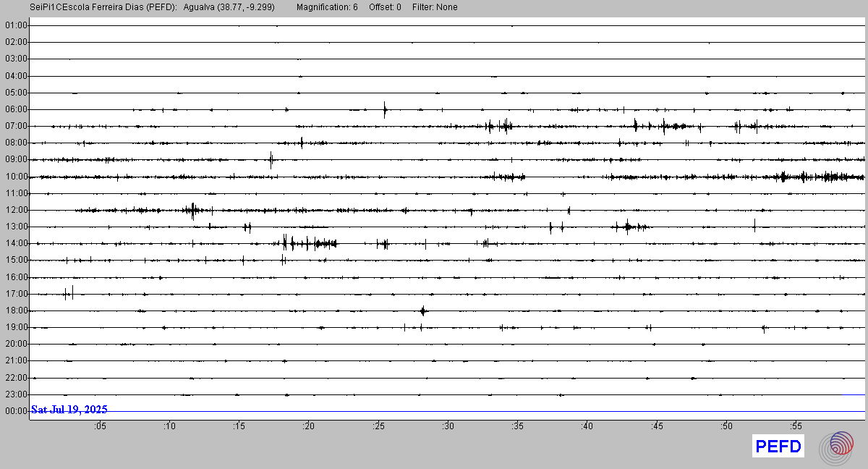Screen dimensions: 868x469
Task: Select the 17:00 hour label
Action: coord(16,294)
